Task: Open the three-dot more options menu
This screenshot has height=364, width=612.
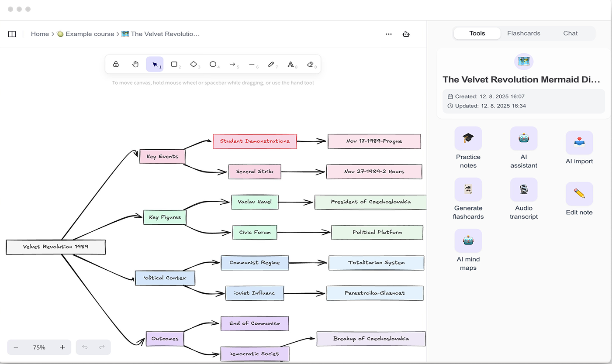Action: coord(388,34)
